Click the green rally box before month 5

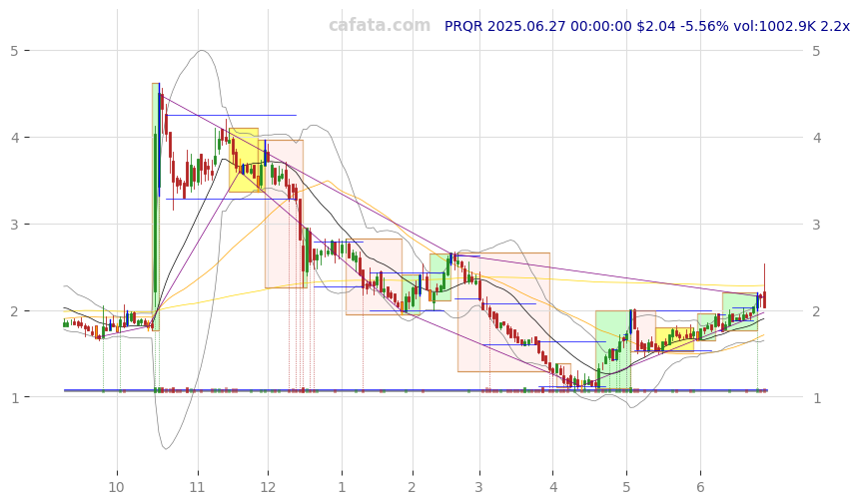(613, 350)
